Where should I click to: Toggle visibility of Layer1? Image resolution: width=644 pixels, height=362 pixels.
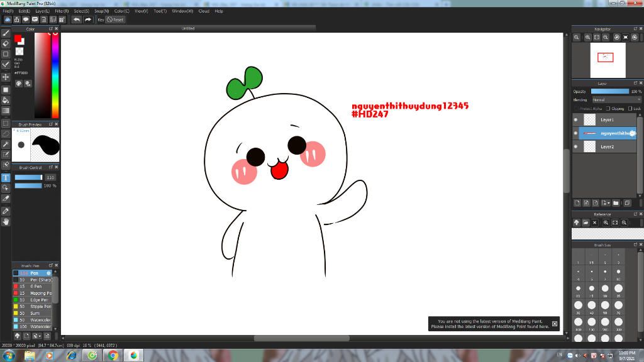[576, 120]
